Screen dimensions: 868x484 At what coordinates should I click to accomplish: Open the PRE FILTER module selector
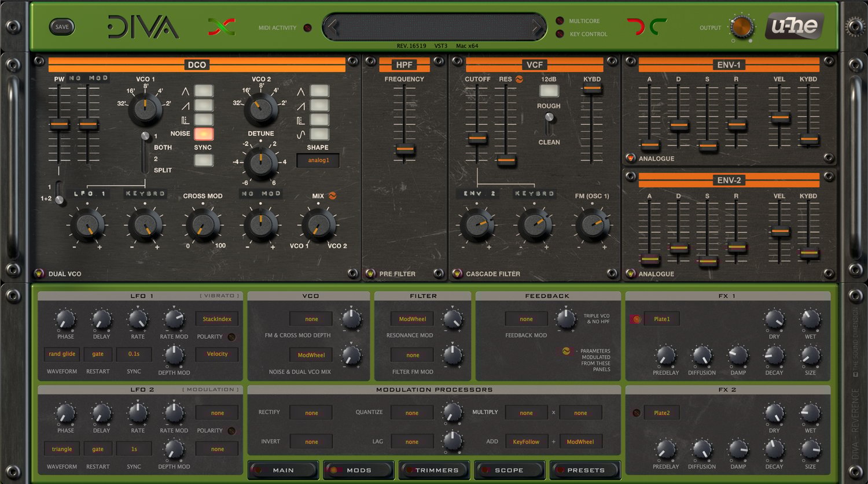370,274
